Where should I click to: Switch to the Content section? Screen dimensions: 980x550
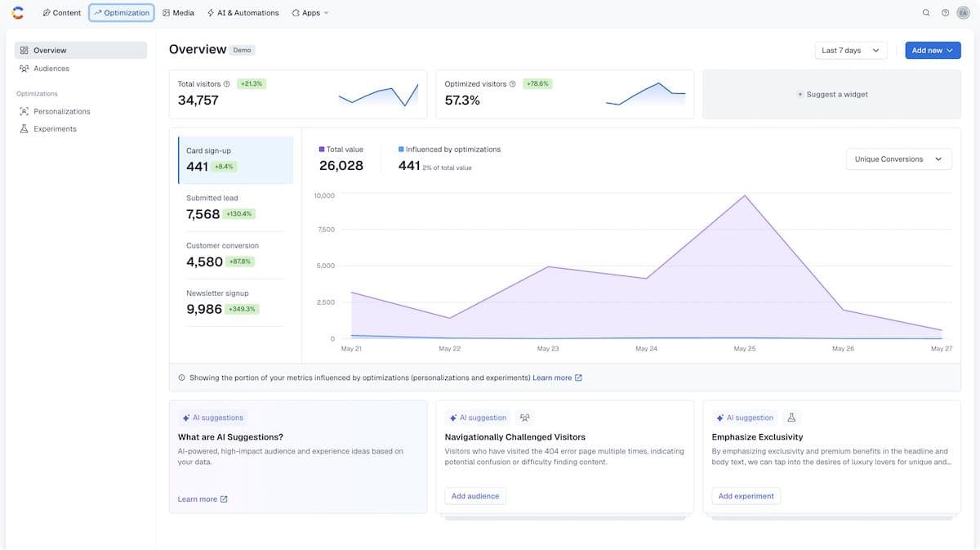click(x=64, y=11)
